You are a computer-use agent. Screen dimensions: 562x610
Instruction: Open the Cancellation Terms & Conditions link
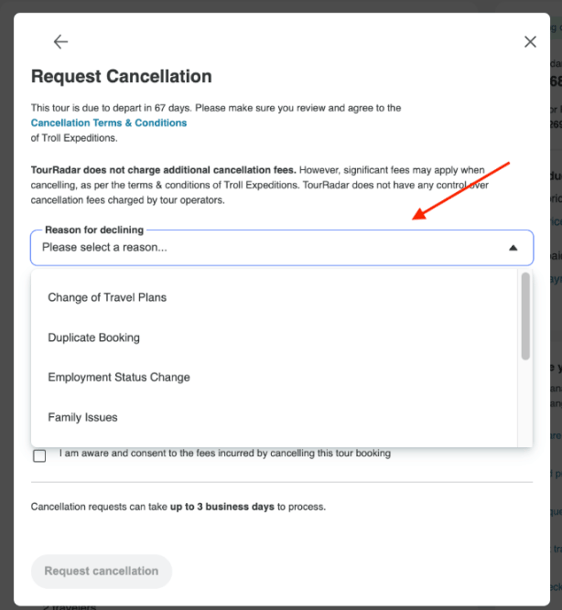point(109,123)
